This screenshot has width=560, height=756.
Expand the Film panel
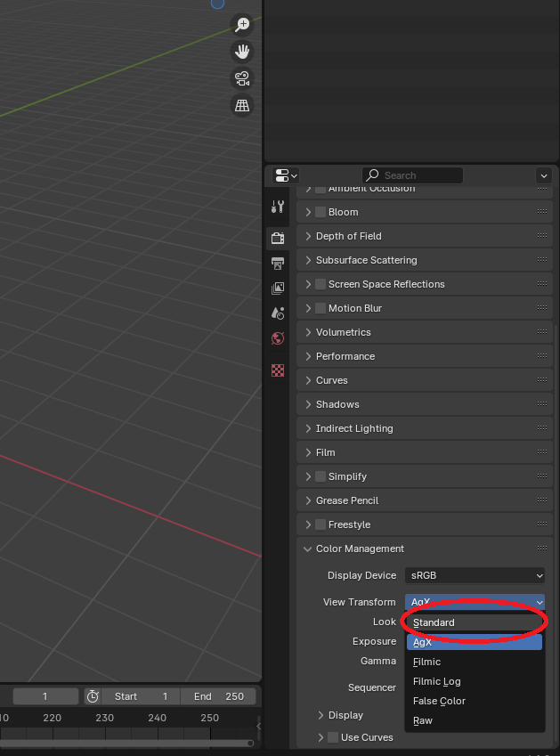(424, 452)
